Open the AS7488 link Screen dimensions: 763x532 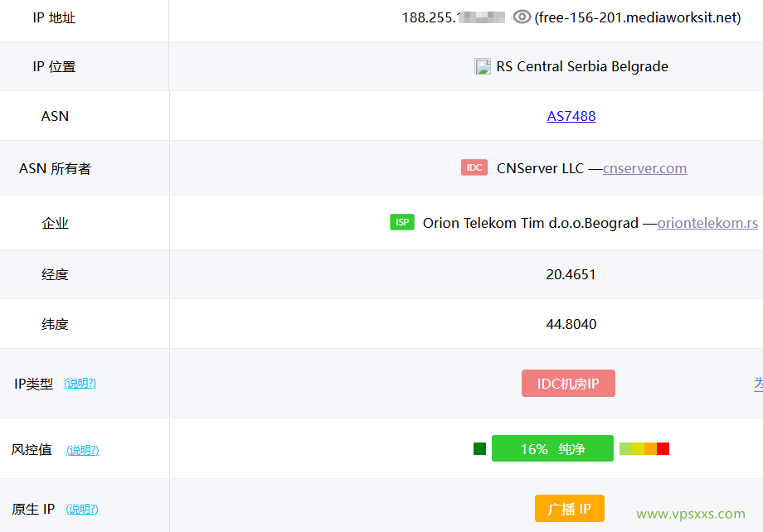click(x=571, y=116)
